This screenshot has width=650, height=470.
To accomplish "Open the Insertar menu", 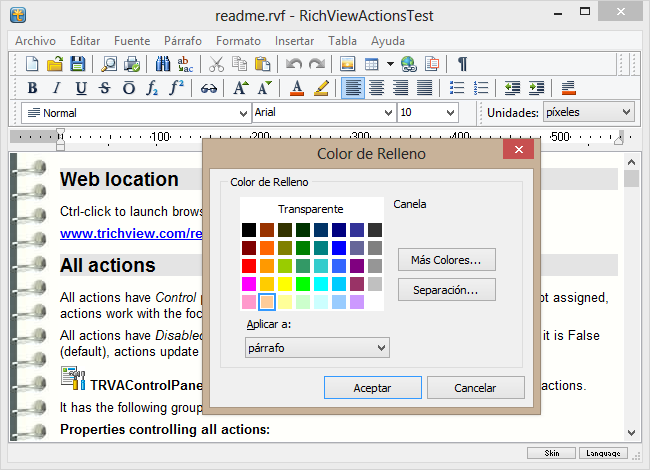I will pyautogui.click(x=294, y=41).
